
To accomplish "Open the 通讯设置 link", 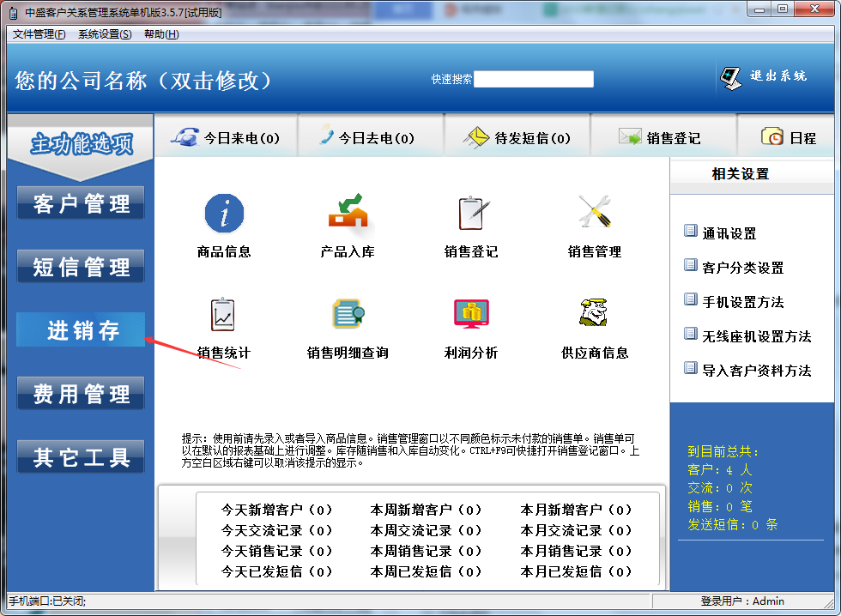I will (x=729, y=233).
